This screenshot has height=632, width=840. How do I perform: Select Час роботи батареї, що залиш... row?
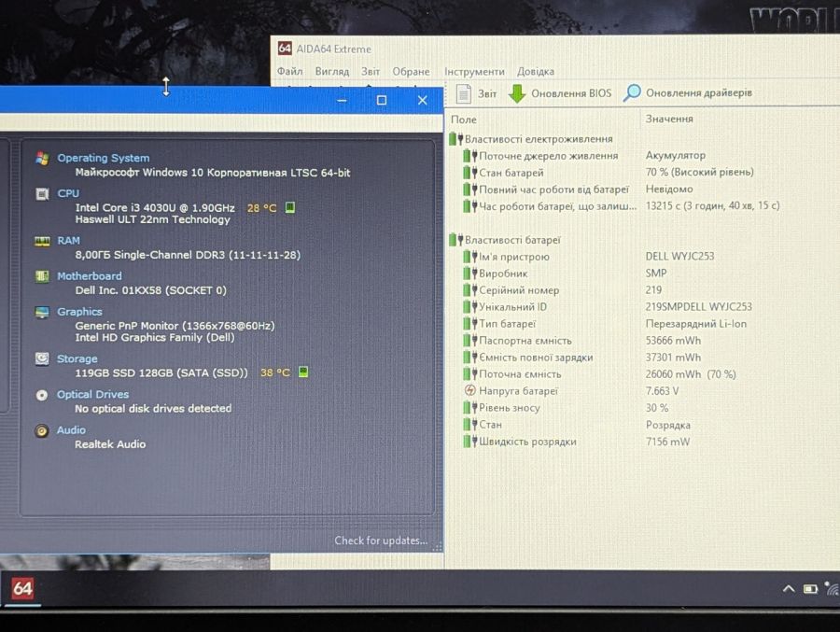tap(622, 205)
